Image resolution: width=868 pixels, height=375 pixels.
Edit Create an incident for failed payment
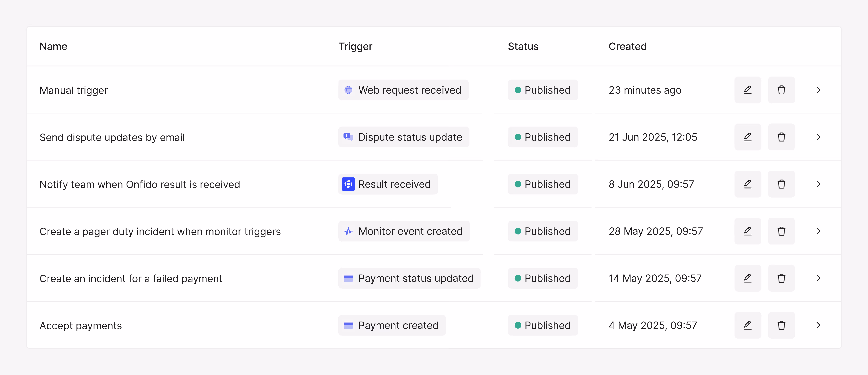pyautogui.click(x=748, y=278)
